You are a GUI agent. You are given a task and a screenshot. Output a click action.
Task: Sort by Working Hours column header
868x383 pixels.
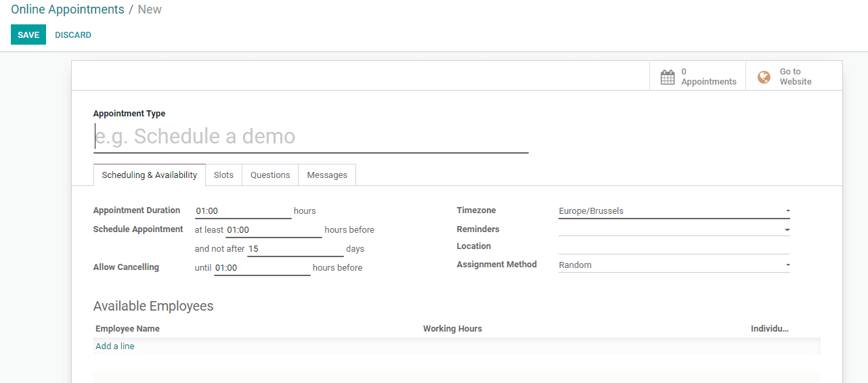point(452,329)
